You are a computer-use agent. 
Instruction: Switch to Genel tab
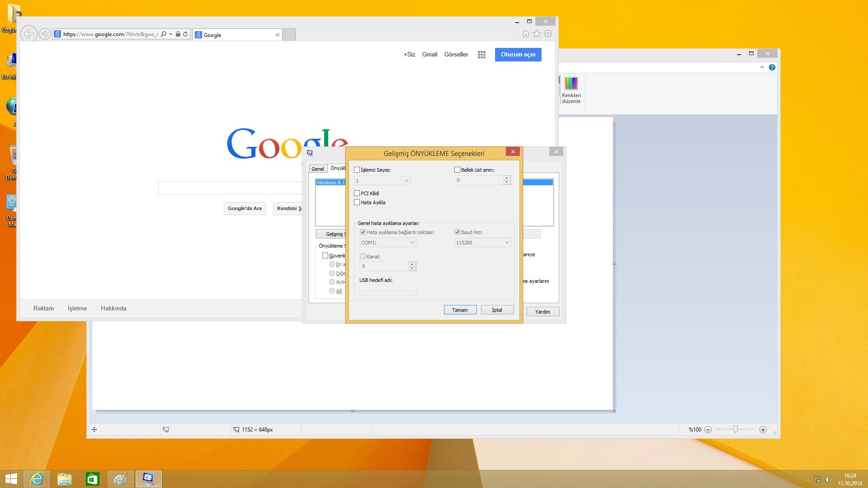click(317, 169)
